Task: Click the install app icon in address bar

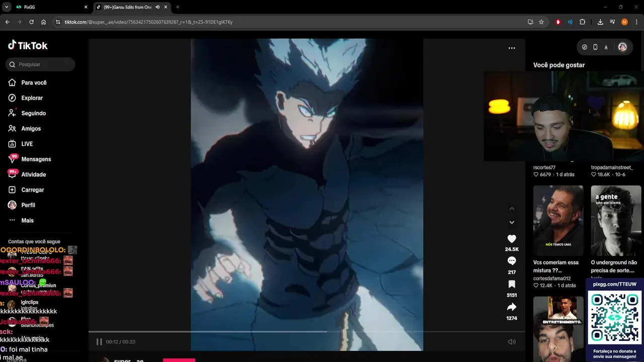Action: [530, 22]
